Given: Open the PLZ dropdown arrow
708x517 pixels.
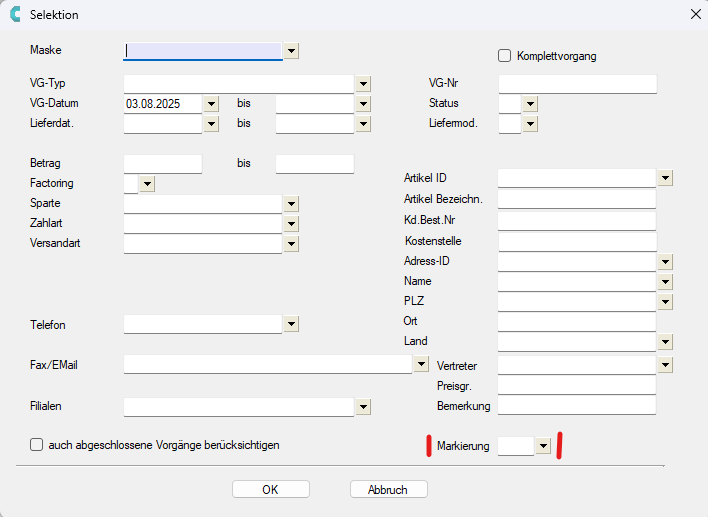Looking at the screenshot, I should coord(666,302).
